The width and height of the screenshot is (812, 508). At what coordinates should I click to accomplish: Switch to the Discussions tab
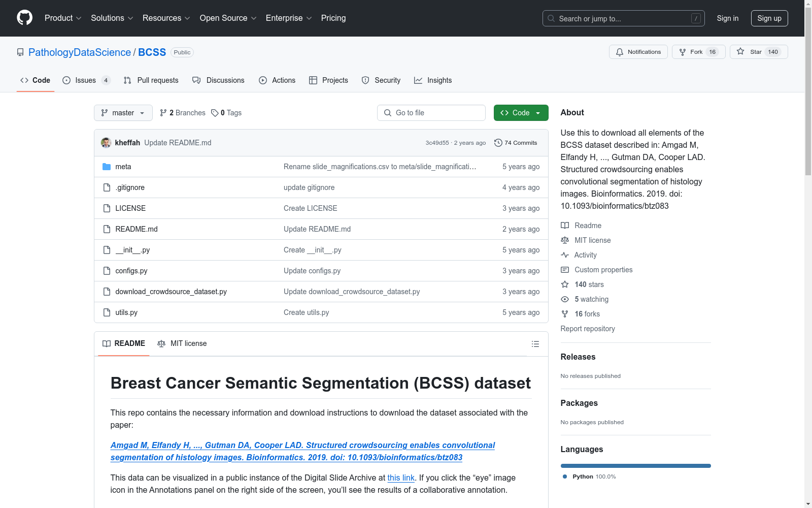[x=218, y=80]
